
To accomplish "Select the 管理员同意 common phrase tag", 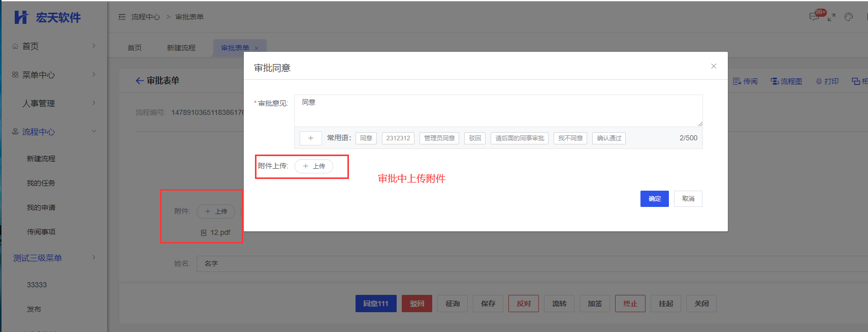I will coord(439,138).
